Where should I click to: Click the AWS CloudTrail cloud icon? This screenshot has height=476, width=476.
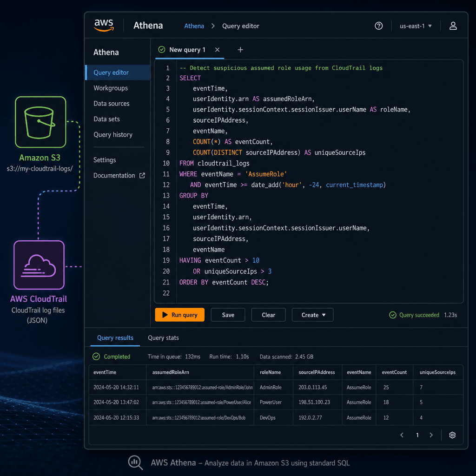coord(39,265)
